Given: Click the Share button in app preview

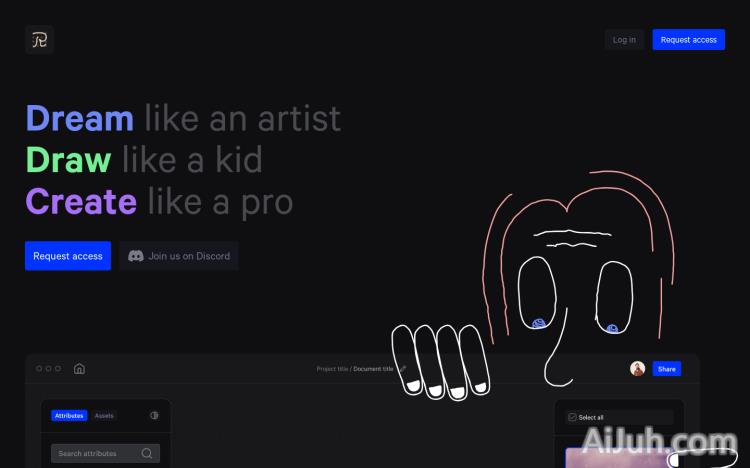Looking at the screenshot, I should click(667, 369).
